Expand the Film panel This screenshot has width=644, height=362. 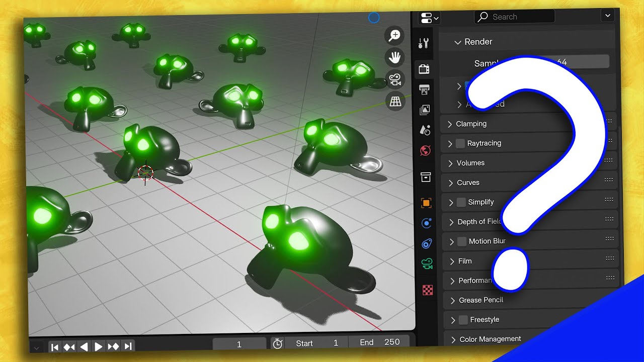click(452, 261)
